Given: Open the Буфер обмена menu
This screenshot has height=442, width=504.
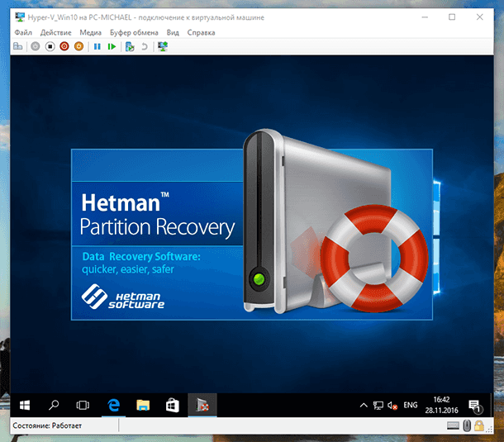Looking at the screenshot, I should pos(134,32).
